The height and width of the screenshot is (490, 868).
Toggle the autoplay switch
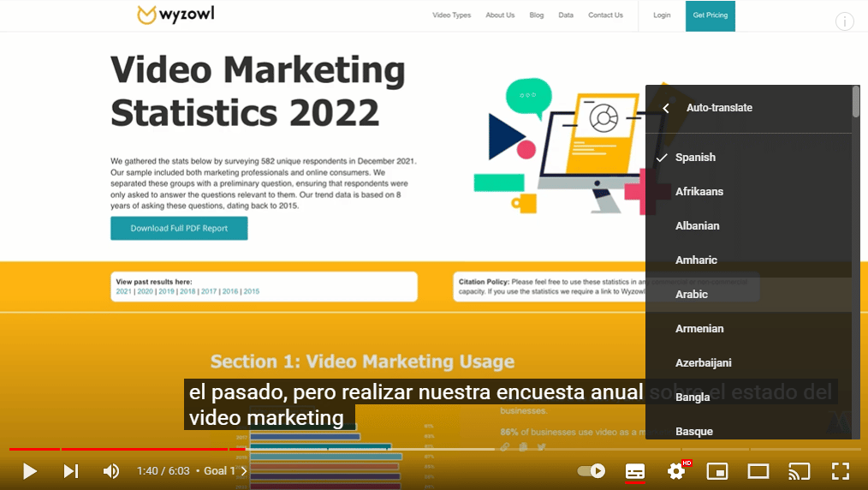tap(592, 470)
